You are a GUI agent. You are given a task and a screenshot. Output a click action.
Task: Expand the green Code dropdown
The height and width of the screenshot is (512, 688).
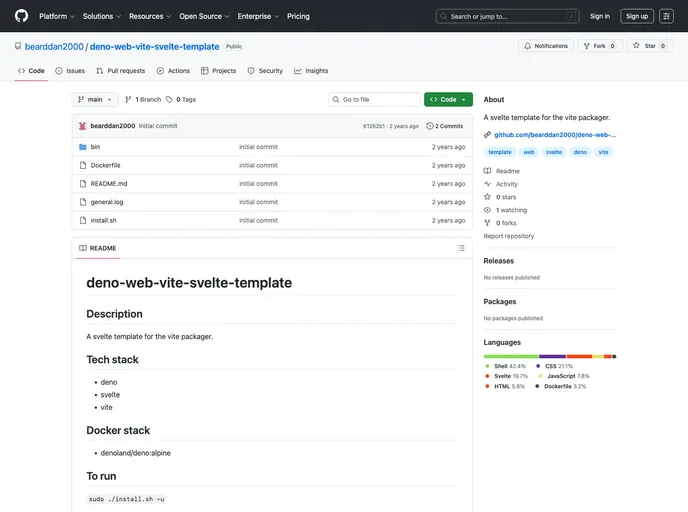(448, 100)
